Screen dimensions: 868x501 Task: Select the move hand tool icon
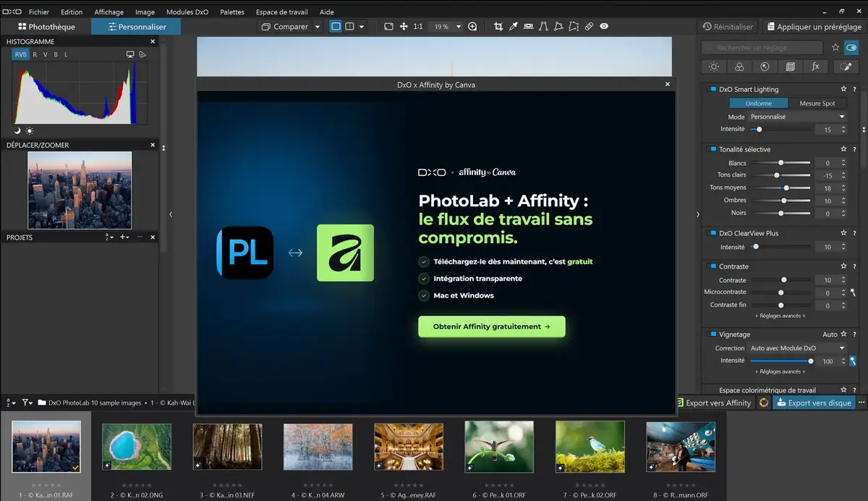404,27
